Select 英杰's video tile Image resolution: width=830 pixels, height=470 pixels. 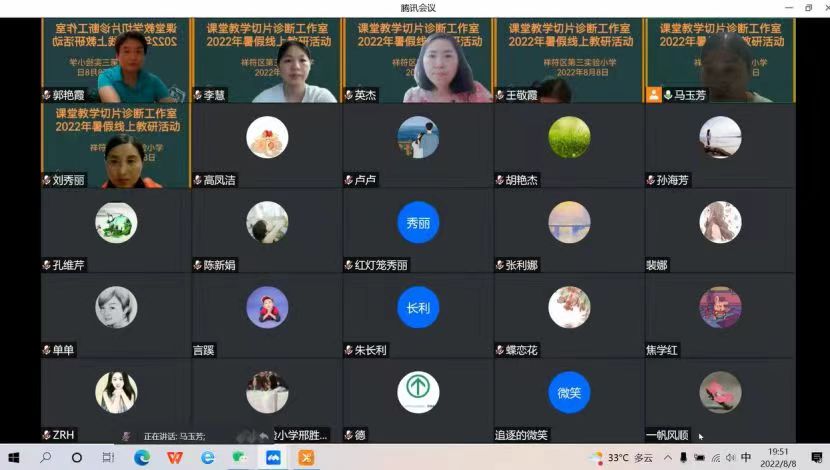click(x=418, y=60)
